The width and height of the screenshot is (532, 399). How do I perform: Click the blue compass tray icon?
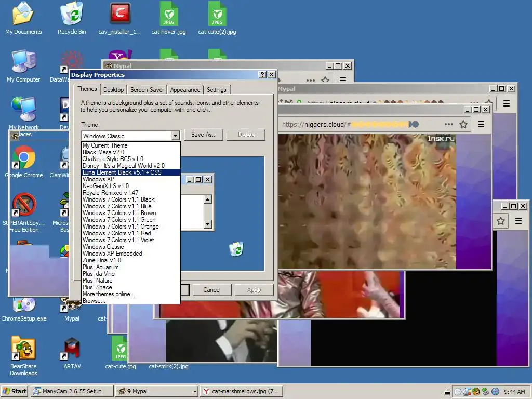pyautogui.click(x=495, y=392)
